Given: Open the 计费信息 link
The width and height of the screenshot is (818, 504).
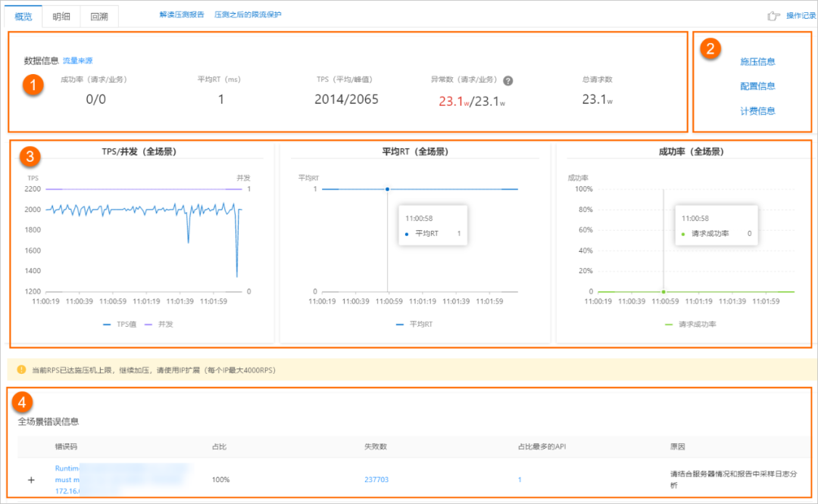Looking at the screenshot, I should point(757,111).
